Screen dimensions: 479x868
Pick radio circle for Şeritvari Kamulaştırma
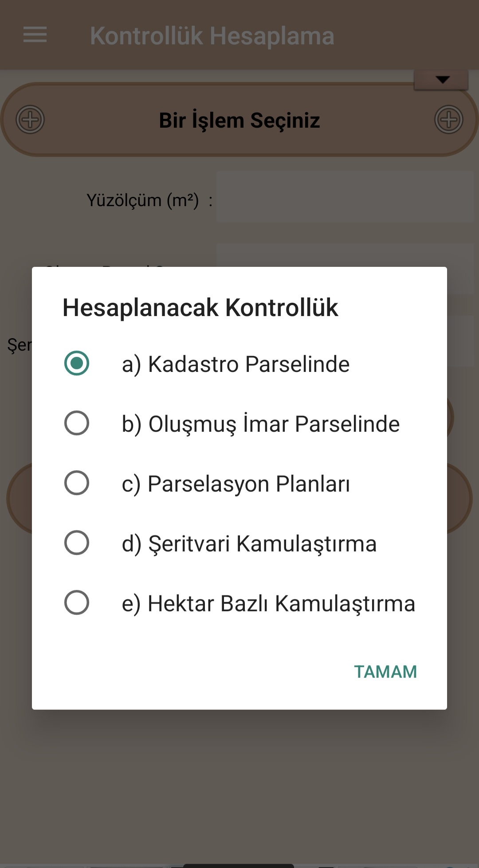pos(77,543)
